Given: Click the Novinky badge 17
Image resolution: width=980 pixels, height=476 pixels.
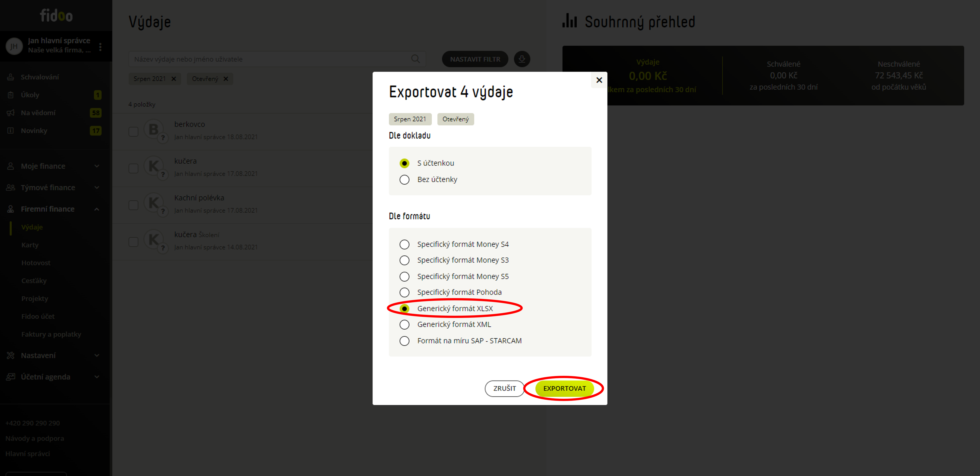Looking at the screenshot, I should pos(96,131).
